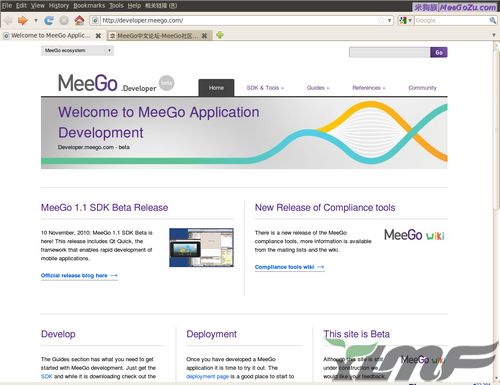Click the Deployment section heading
This screenshot has width=500, height=385.
pos(211,334)
